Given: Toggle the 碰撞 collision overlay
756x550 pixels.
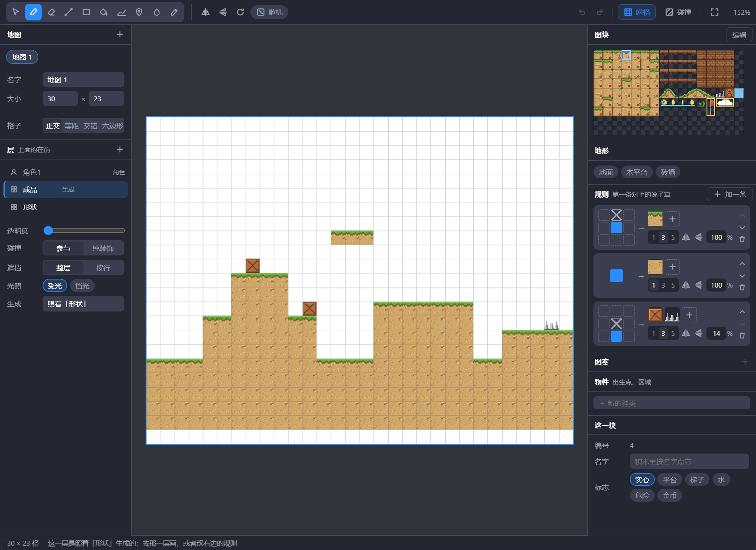Looking at the screenshot, I should pos(678,12).
